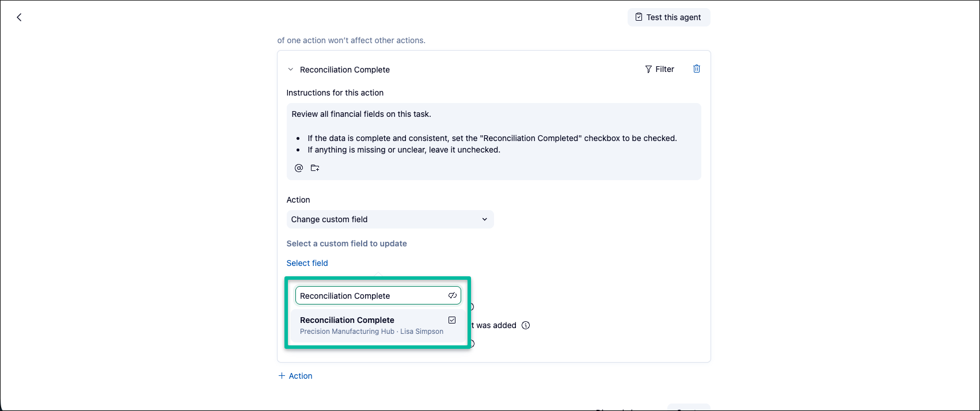Click the "Select field" link
This screenshot has width=980, height=411.
[307, 263]
